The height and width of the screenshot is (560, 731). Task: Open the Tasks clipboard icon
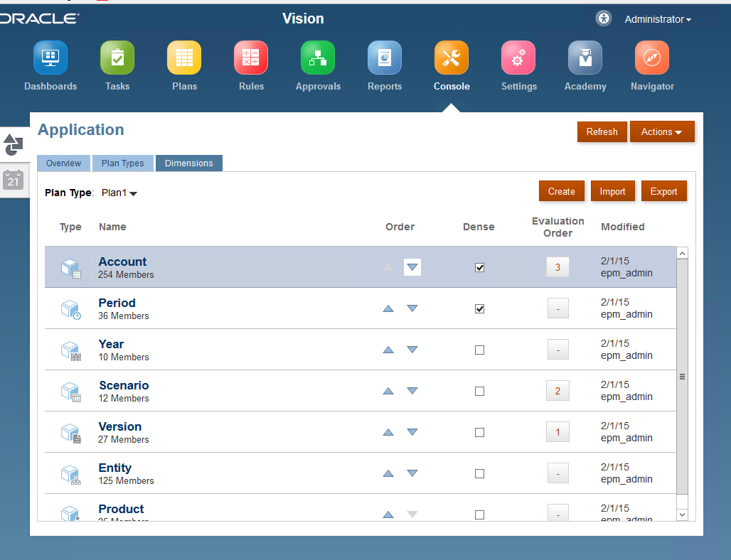click(117, 58)
